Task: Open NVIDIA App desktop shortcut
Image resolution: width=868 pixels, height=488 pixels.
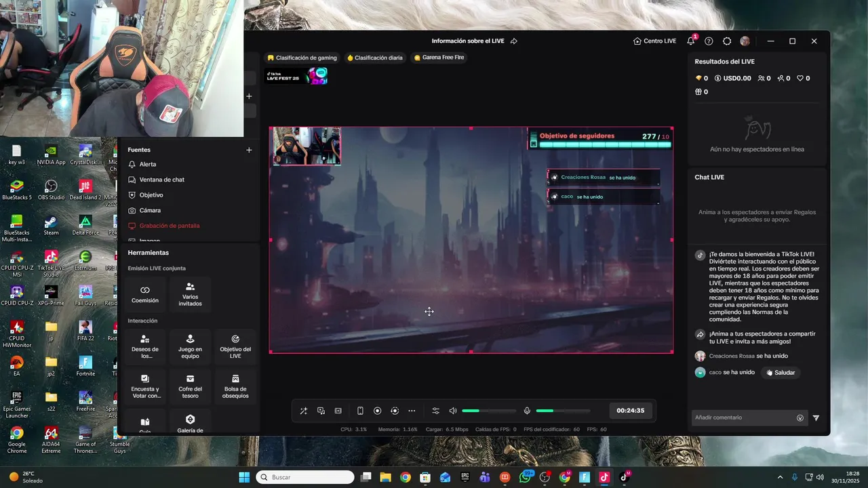Action: (51, 155)
